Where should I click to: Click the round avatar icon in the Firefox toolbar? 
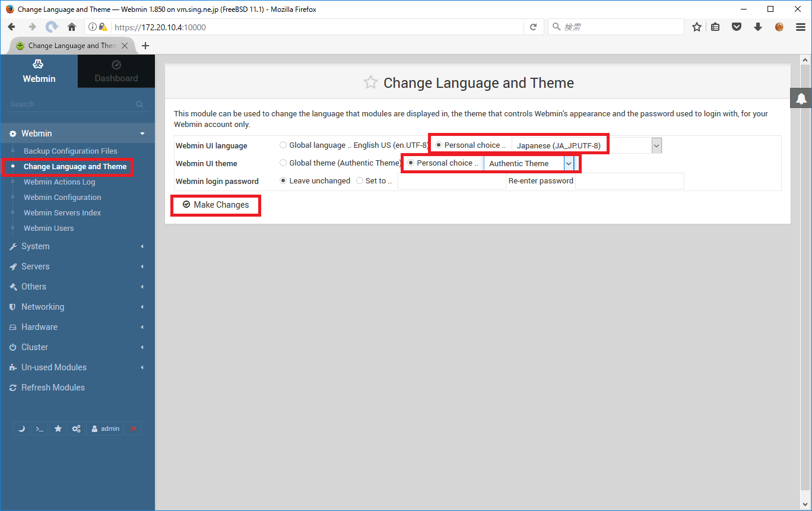(779, 27)
